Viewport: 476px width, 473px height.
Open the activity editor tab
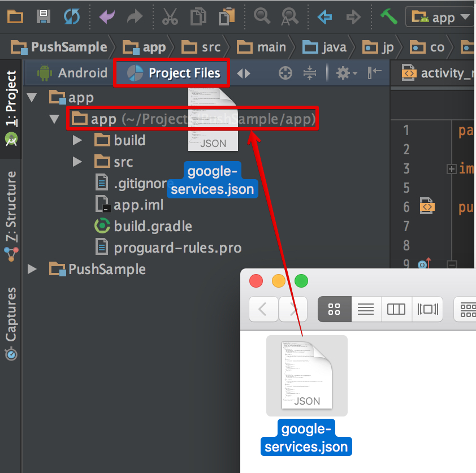(438, 73)
